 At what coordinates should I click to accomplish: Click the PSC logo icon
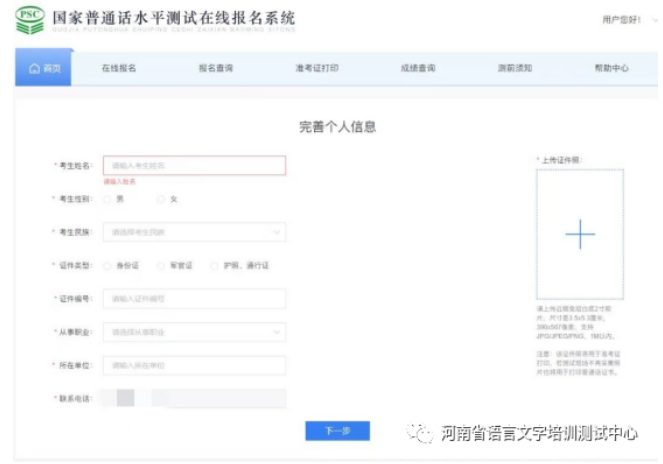tap(30, 19)
